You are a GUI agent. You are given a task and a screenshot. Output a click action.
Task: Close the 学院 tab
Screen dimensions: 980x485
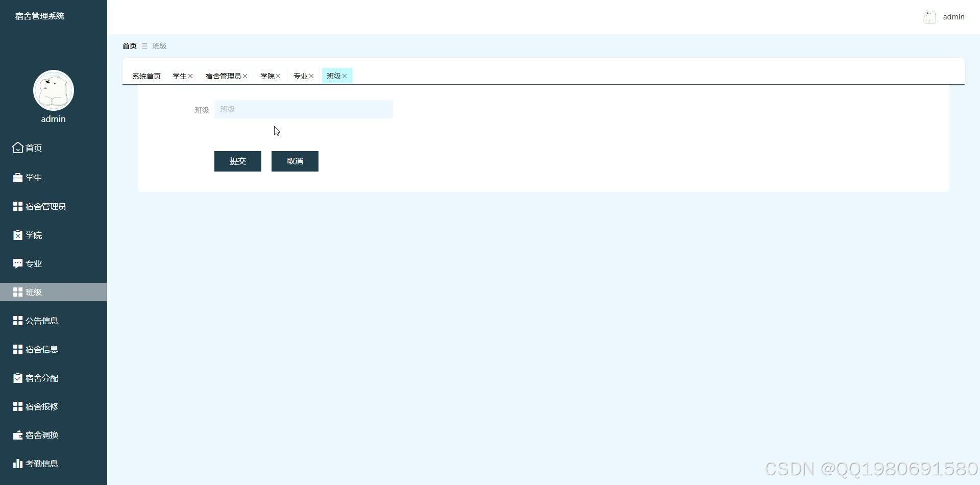278,76
